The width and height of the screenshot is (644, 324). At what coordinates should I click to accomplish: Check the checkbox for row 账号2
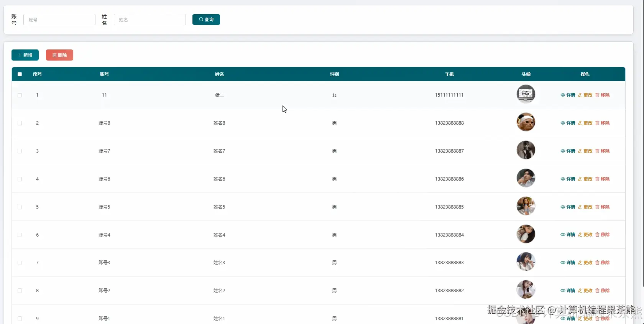20,291
